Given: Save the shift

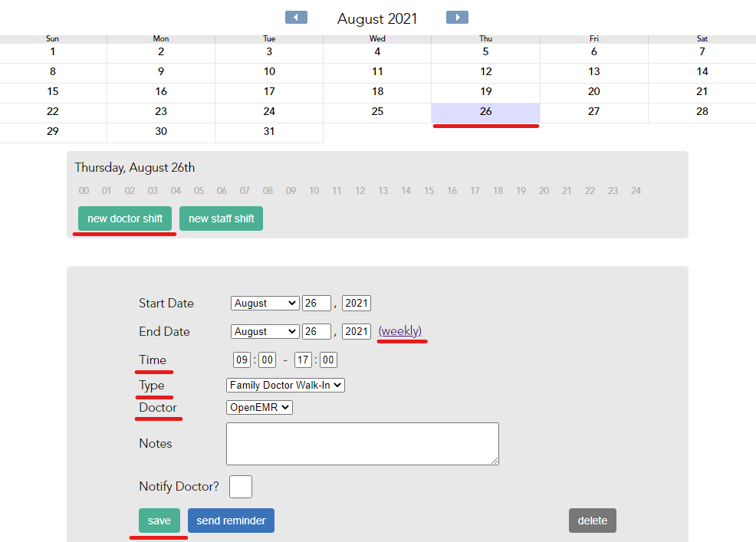Looking at the screenshot, I should pos(159,521).
